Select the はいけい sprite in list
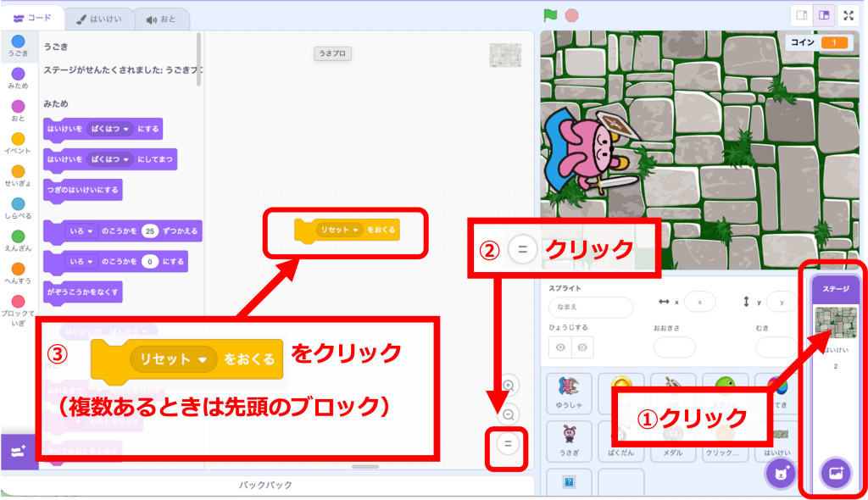This screenshot has width=868, height=500. coord(777,441)
